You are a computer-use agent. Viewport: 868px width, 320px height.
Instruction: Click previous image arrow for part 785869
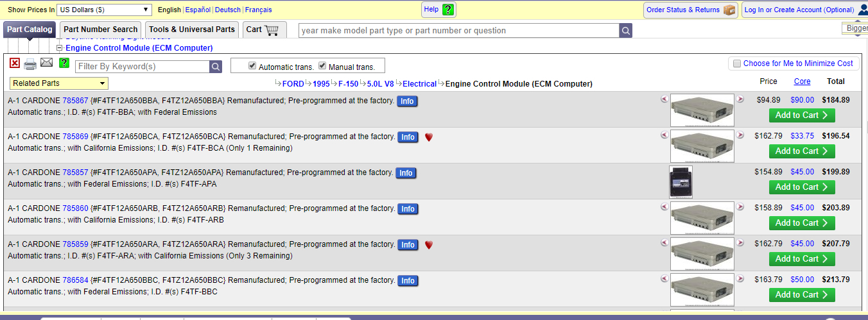point(664,135)
